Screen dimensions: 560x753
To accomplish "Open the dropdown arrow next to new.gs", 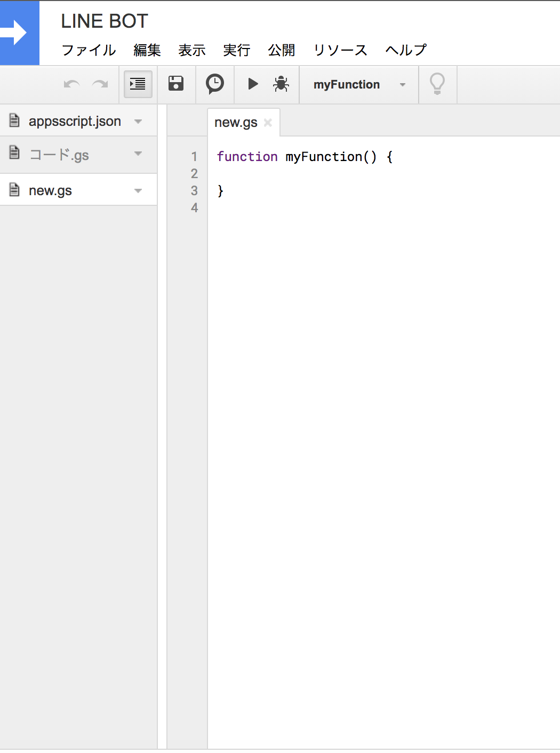I will click(x=138, y=190).
